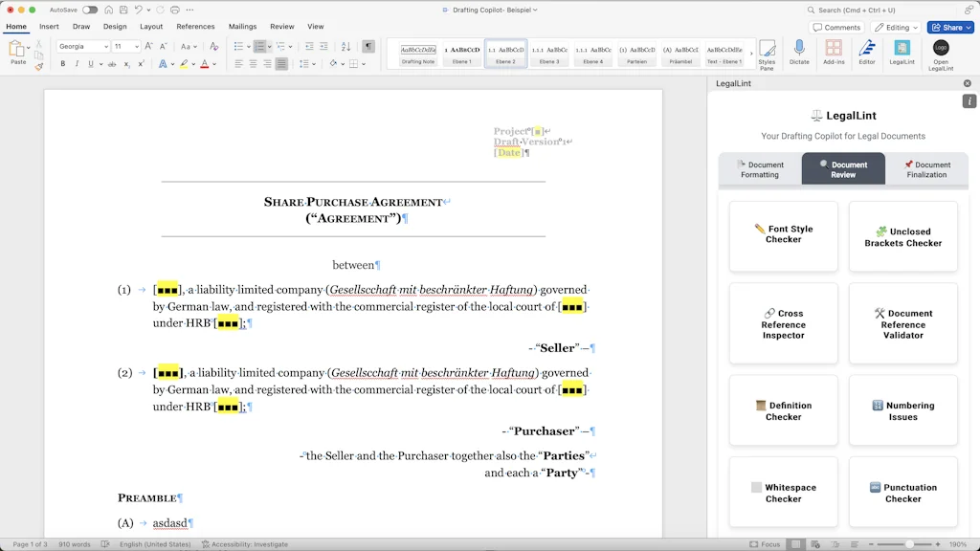Open the font name dropdown
This screenshot has height=551, width=980.
tap(105, 46)
